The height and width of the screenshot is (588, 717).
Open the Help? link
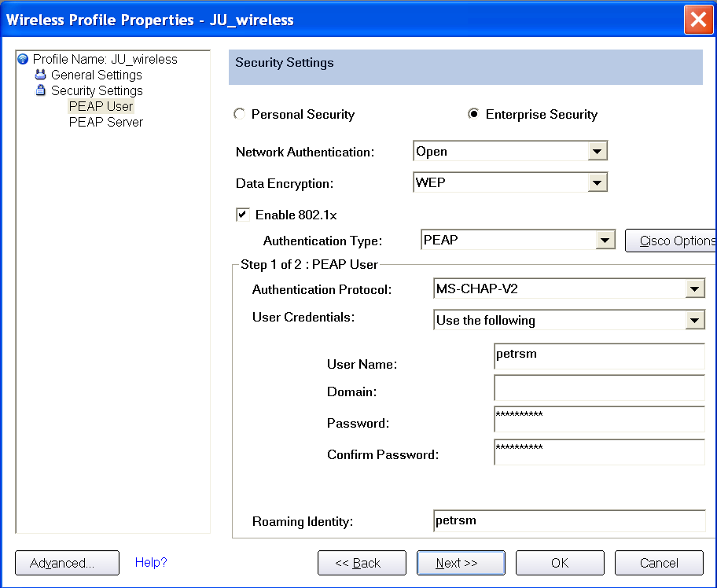151,562
